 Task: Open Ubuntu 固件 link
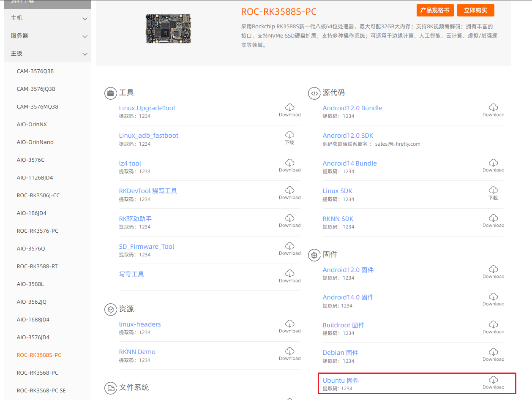pos(341,381)
